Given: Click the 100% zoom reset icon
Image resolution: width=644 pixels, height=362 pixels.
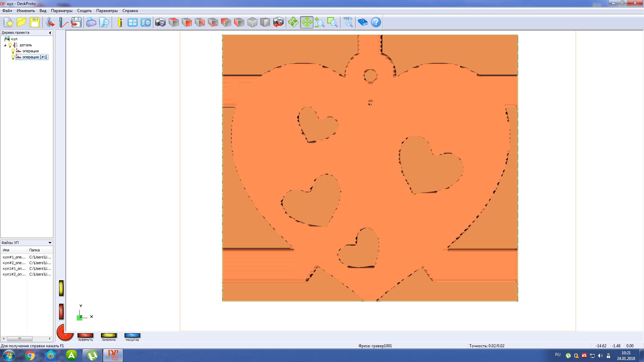Looking at the screenshot, I should (348, 22).
